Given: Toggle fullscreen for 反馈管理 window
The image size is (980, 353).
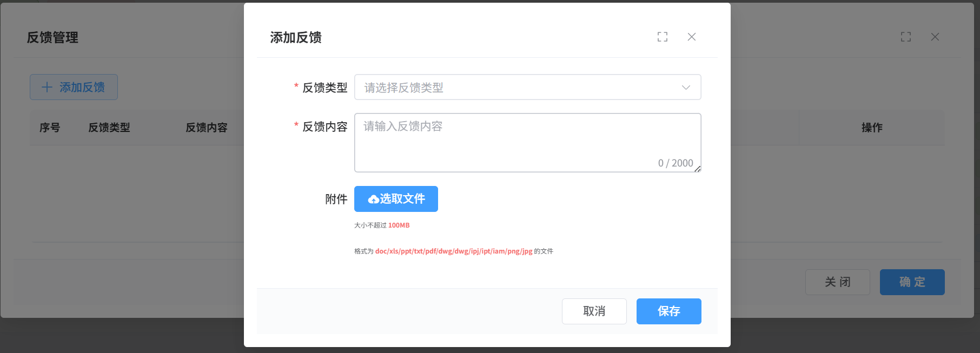Looking at the screenshot, I should (x=906, y=37).
